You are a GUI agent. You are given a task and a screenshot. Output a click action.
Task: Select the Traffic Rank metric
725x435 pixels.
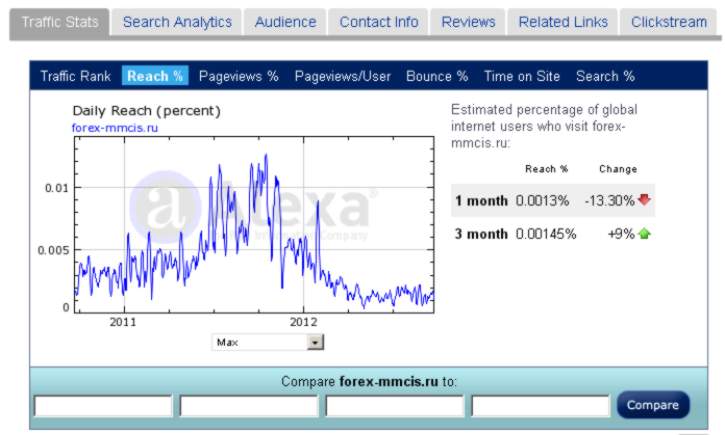pos(75,76)
